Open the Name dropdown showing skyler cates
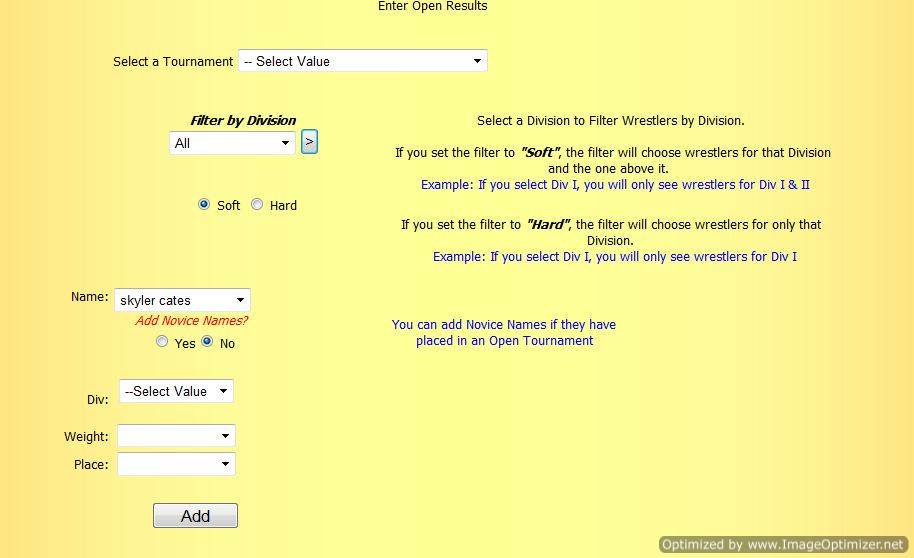This screenshot has width=914, height=558. tap(182, 300)
